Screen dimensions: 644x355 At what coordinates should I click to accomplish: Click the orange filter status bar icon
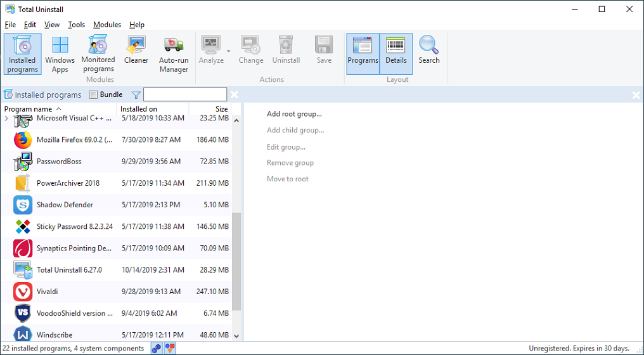tap(170, 349)
